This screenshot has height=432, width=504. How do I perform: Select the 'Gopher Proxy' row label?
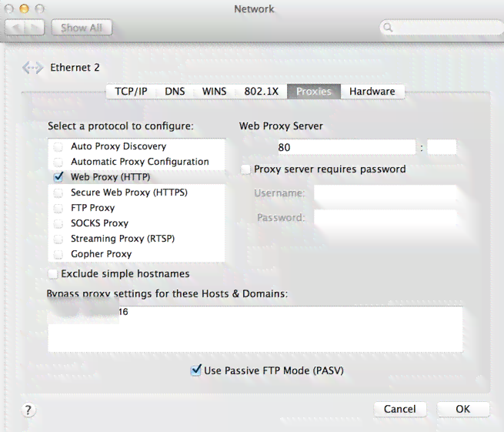coord(102,254)
